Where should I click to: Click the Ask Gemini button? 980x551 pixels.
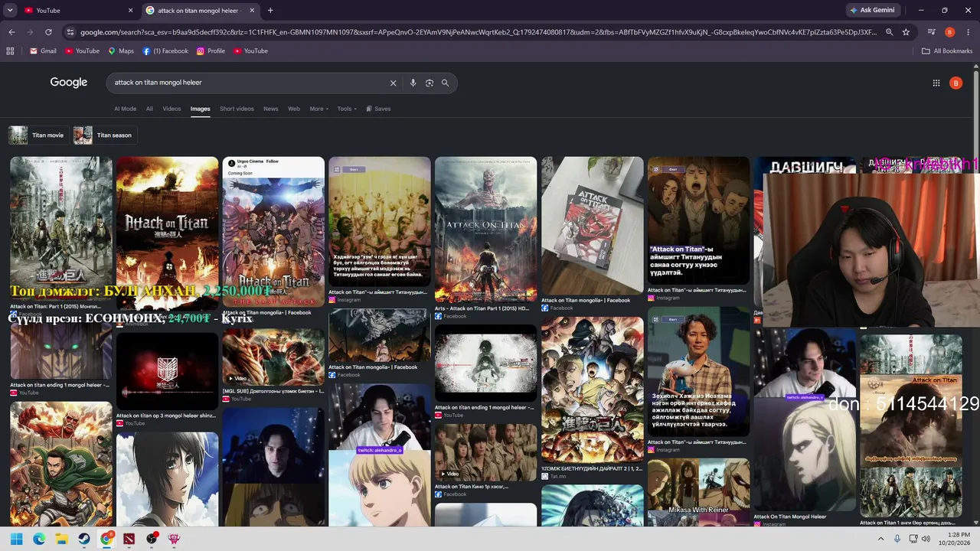[871, 11]
